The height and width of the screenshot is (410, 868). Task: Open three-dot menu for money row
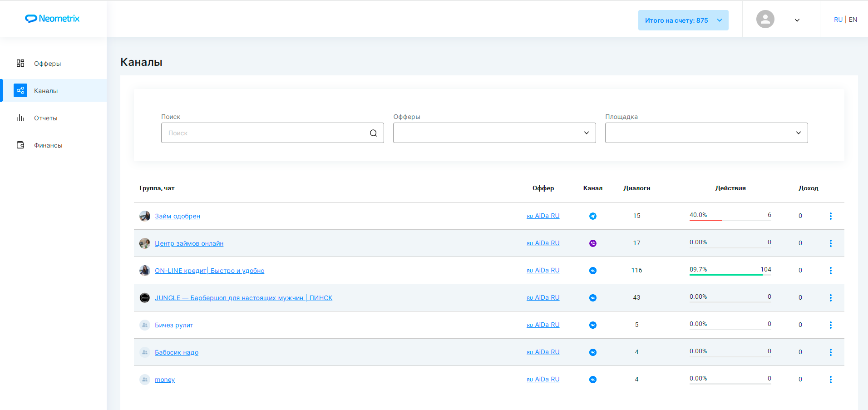click(830, 380)
